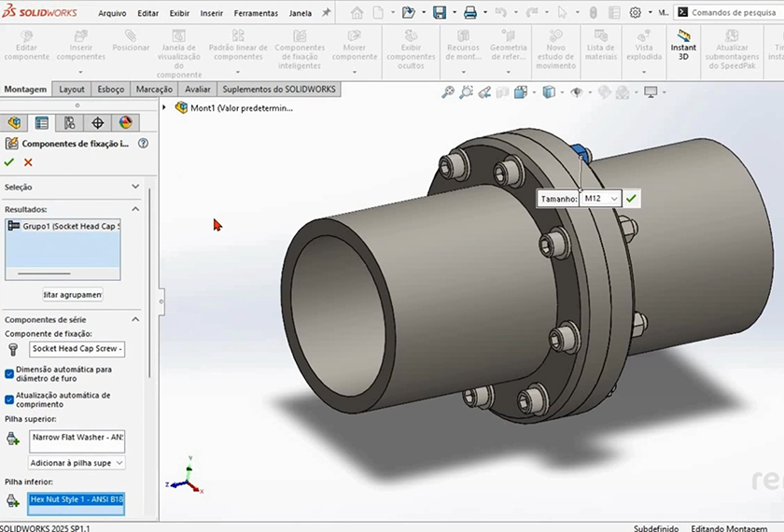Click the Instant 3D tool
This screenshot has height=532, width=784.
[x=683, y=41]
